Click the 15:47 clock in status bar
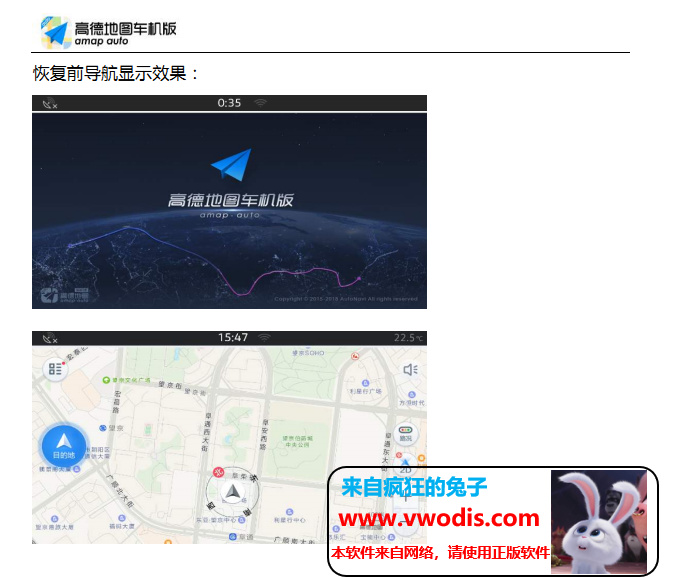The height and width of the screenshot is (577, 673). point(232,338)
